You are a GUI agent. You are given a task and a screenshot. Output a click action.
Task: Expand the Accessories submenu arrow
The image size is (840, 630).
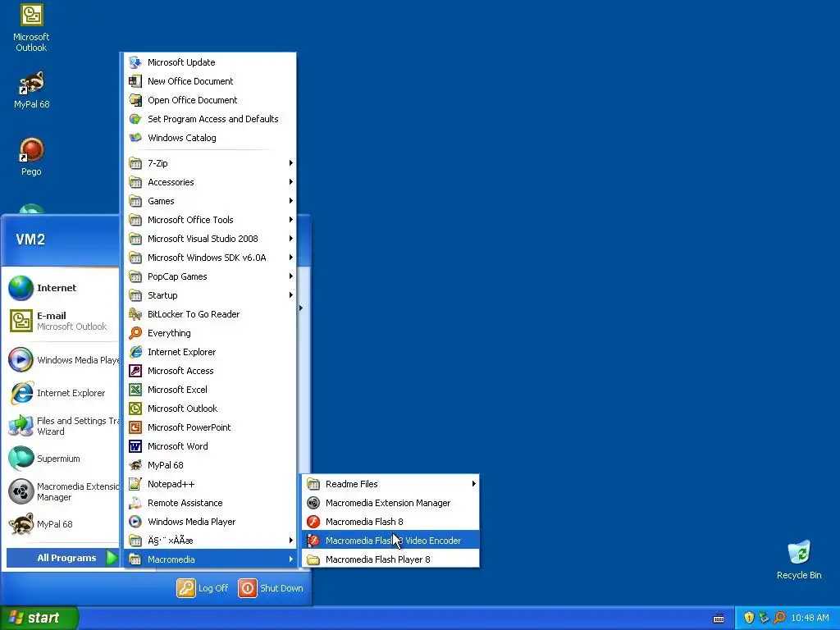coord(291,182)
